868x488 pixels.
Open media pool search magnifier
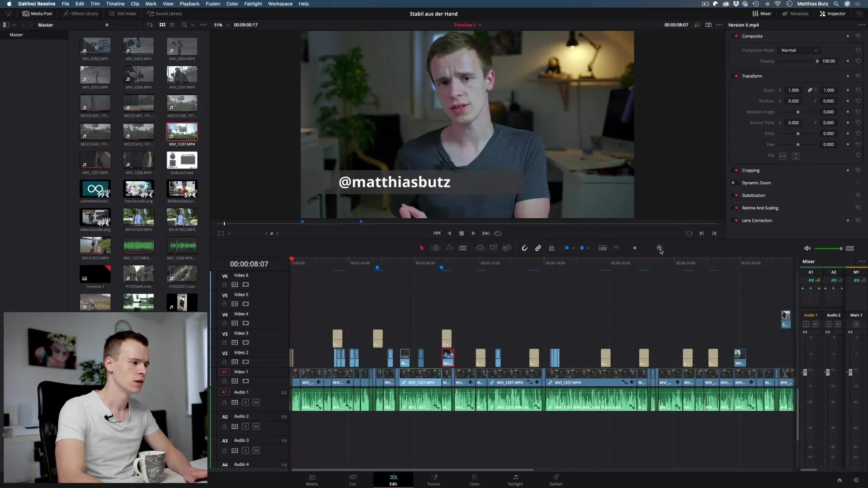point(184,25)
